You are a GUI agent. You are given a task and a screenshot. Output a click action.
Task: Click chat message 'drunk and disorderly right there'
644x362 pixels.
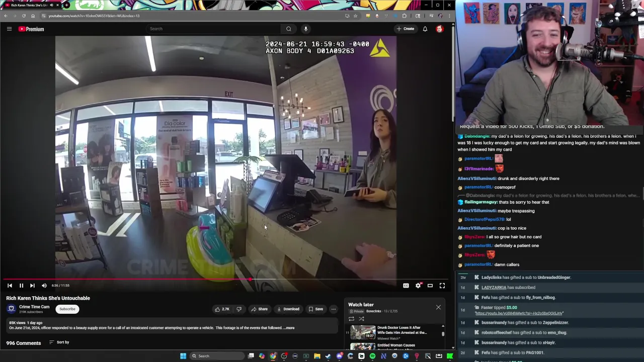pyautogui.click(x=529, y=178)
